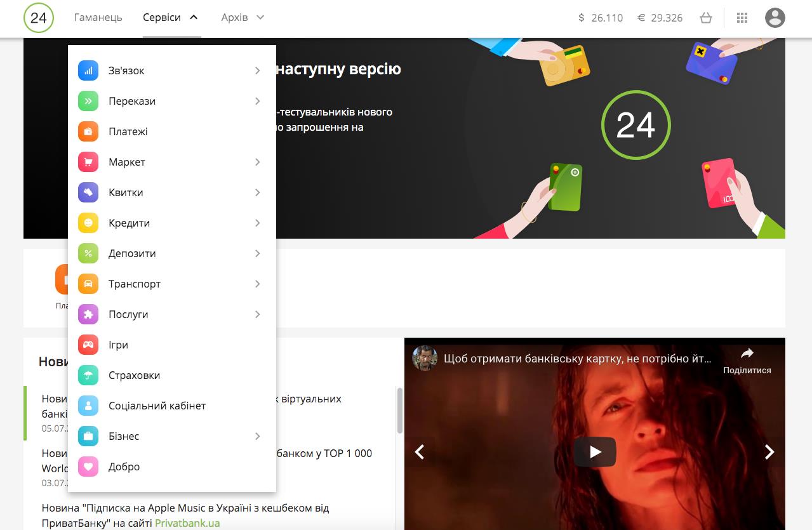This screenshot has height=530, width=812.
Task: Open the user profile avatar
Action: (x=775, y=18)
